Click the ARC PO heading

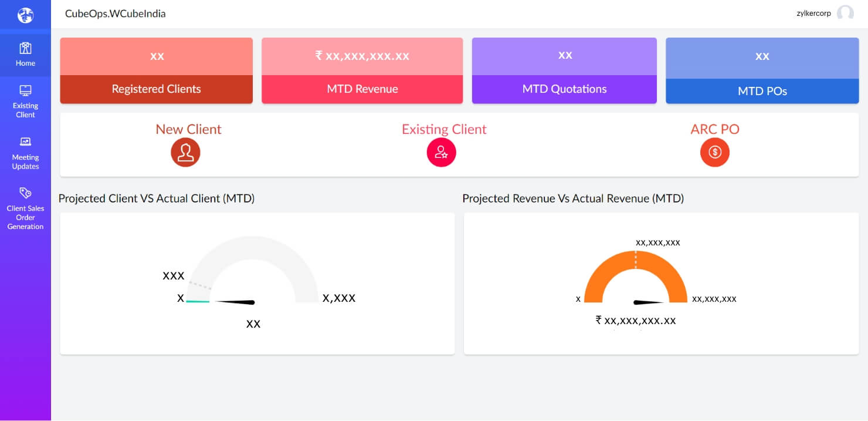pyautogui.click(x=715, y=129)
